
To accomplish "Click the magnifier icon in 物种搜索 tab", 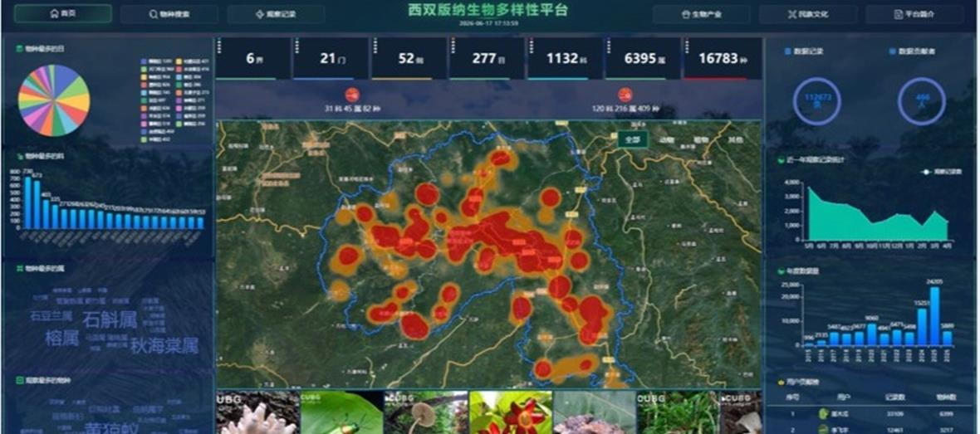I will tap(153, 14).
